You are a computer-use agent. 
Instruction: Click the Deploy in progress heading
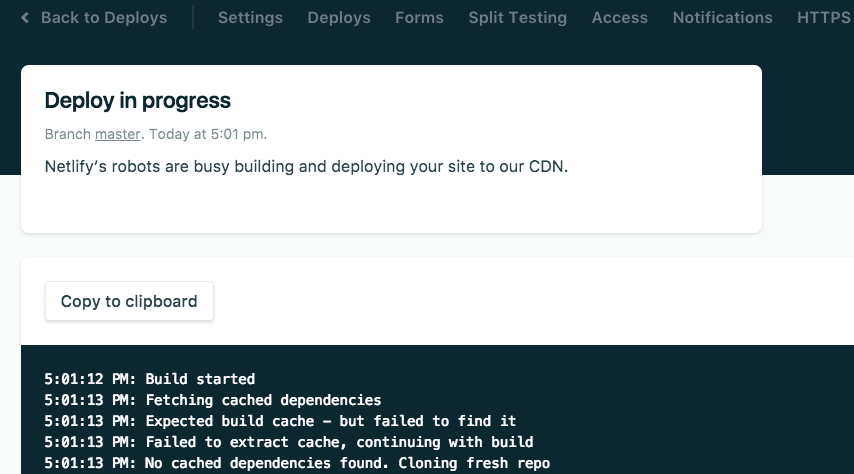coord(138,100)
